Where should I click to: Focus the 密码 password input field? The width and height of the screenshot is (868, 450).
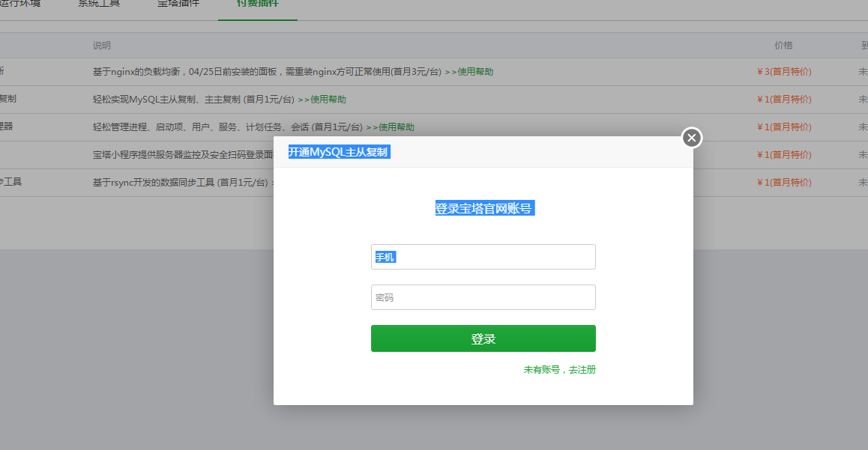[483, 297]
